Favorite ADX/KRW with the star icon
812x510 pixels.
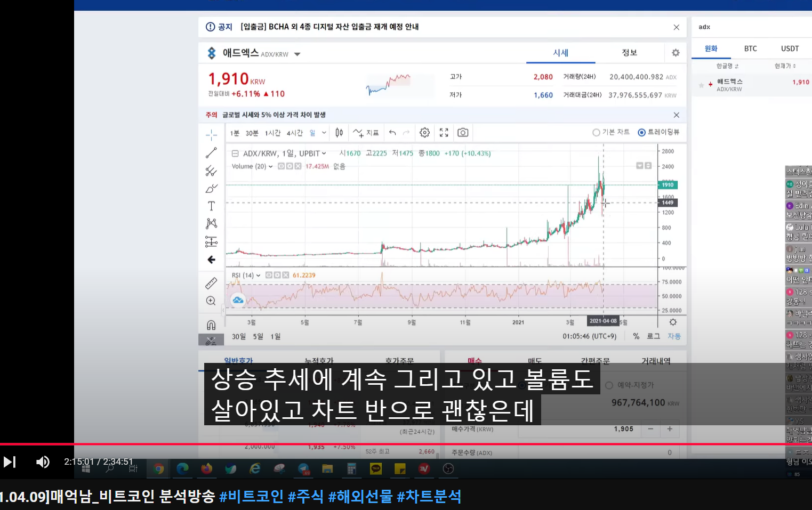pos(701,85)
